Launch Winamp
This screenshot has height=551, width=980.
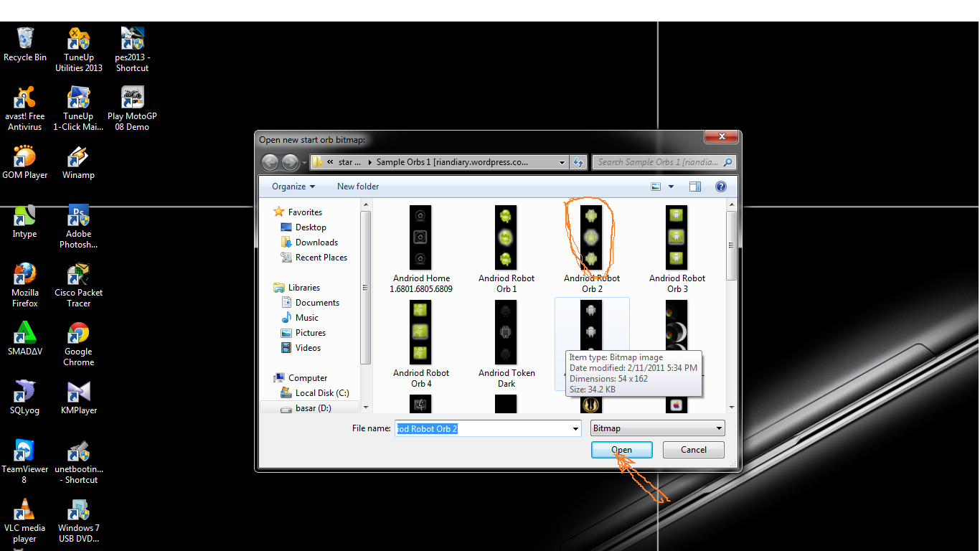pos(77,156)
